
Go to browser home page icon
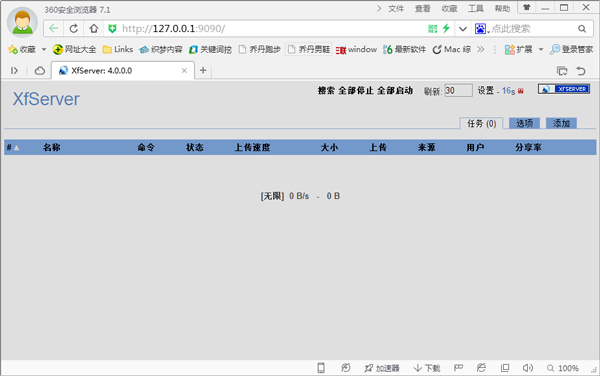[94, 28]
